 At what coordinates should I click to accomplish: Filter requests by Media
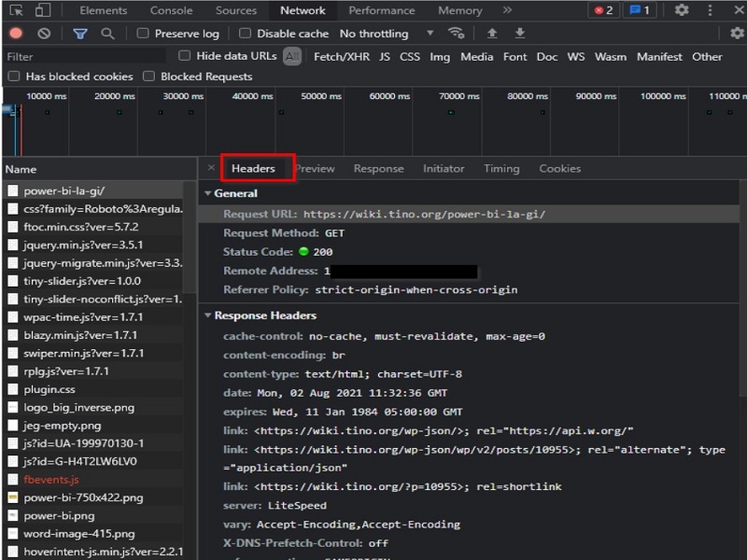click(477, 57)
